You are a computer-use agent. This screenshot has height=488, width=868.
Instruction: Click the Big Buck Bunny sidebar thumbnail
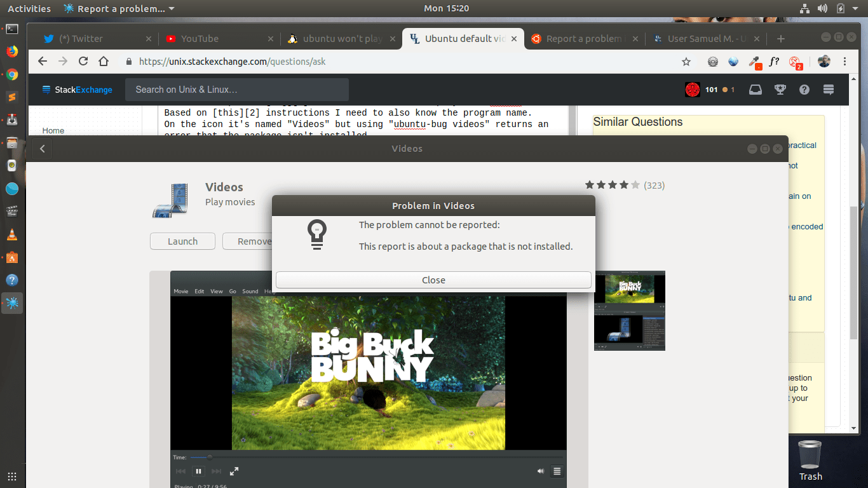[629, 287]
